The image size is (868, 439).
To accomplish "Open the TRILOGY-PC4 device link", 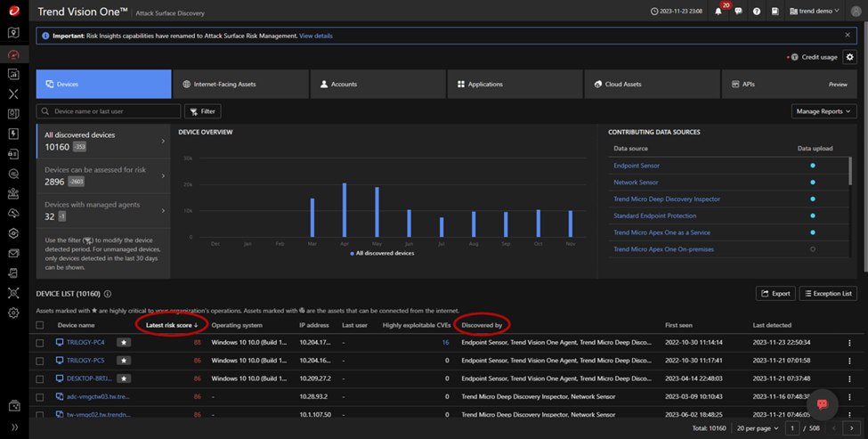I will click(x=85, y=343).
